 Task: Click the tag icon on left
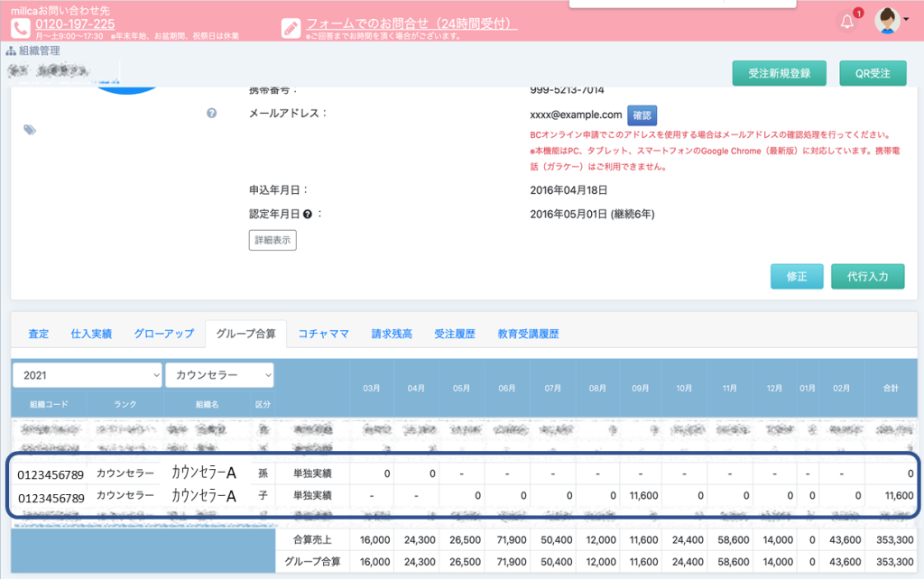point(30,130)
